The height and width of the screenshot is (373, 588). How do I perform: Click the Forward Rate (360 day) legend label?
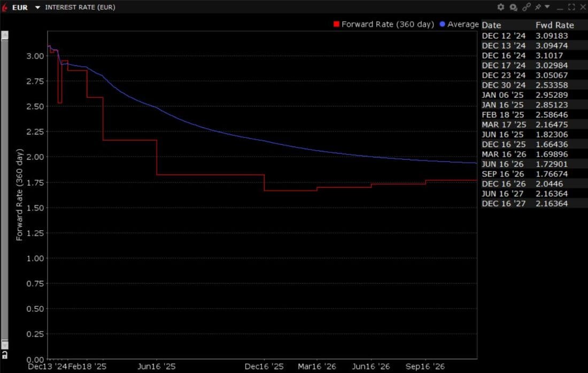coord(388,25)
